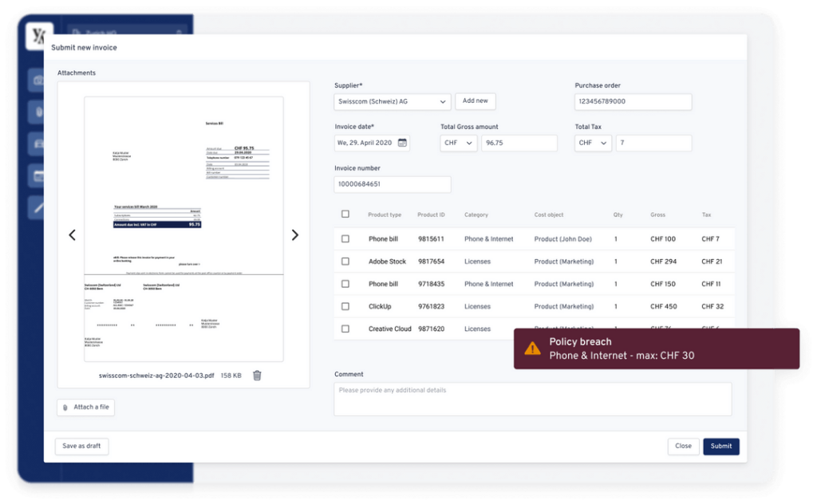This screenshot has height=504, width=817.
Task: Delete the swisscom PDF attachment with trash icon
Action: coord(257,376)
